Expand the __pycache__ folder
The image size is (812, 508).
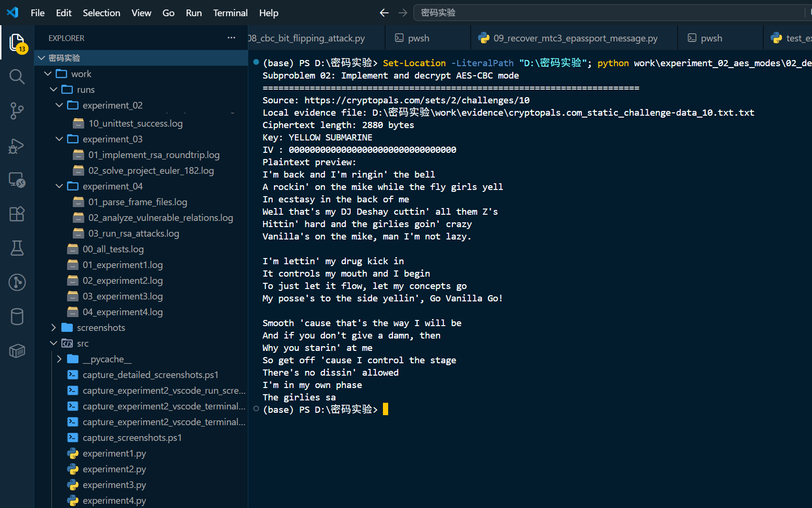tap(59, 359)
